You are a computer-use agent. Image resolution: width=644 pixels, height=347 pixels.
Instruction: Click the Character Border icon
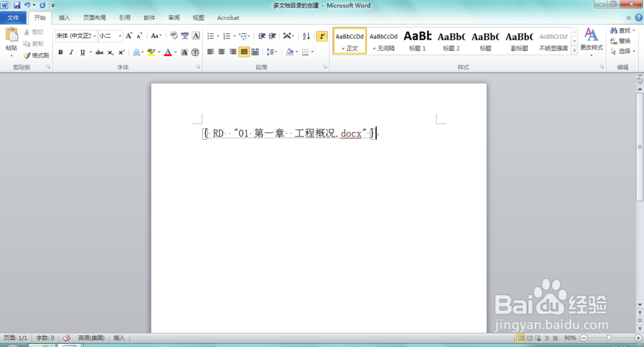(x=196, y=36)
